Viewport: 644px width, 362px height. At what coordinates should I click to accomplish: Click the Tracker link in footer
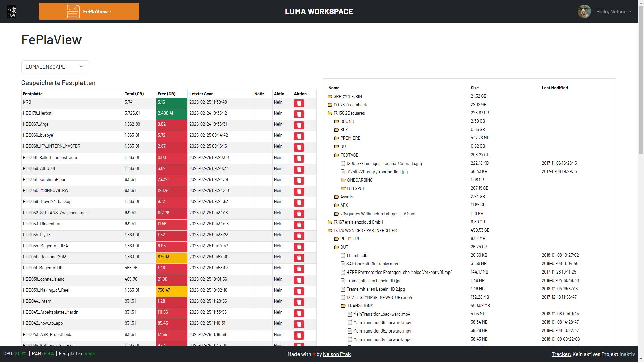[x=561, y=354]
